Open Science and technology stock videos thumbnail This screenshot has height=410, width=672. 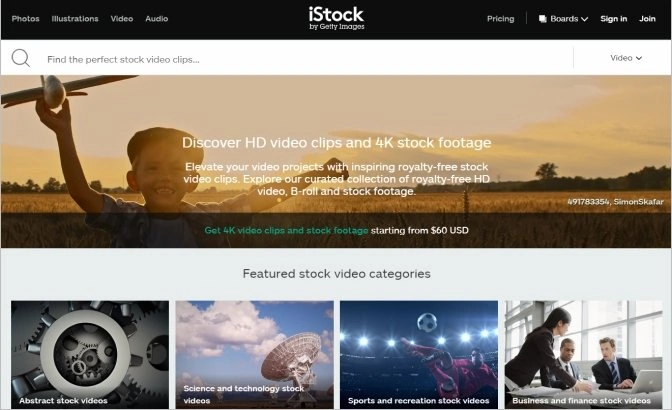(255, 354)
